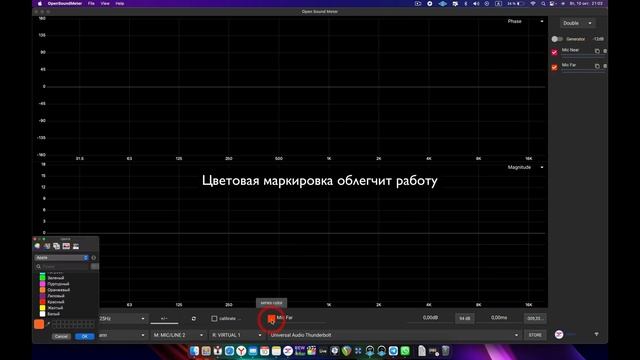Open Spotlight search in menu bar
This screenshot has width=640, height=360.
click(543, 4)
